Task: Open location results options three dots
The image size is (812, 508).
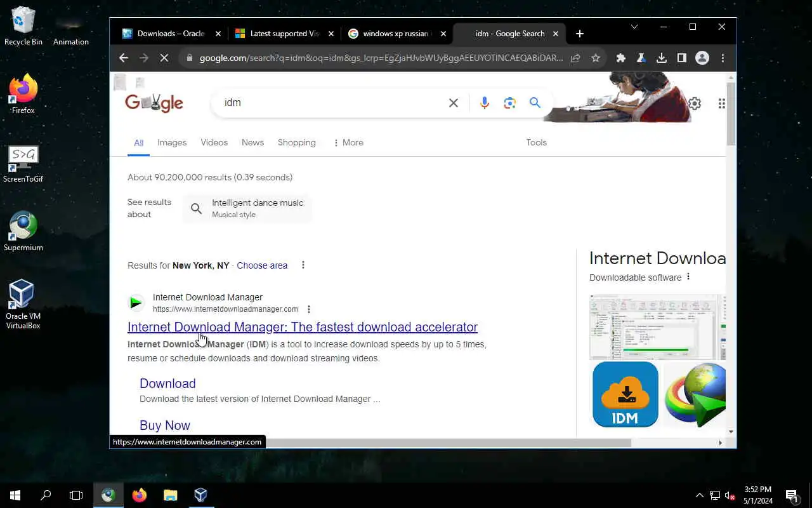Action: tap(303, 265)
